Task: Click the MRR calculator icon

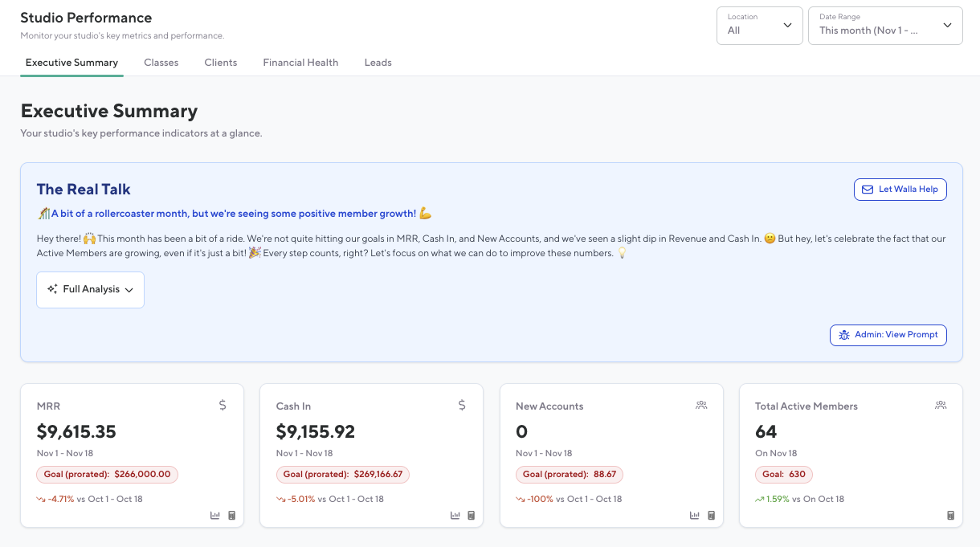Action: (x=232, y=516)
